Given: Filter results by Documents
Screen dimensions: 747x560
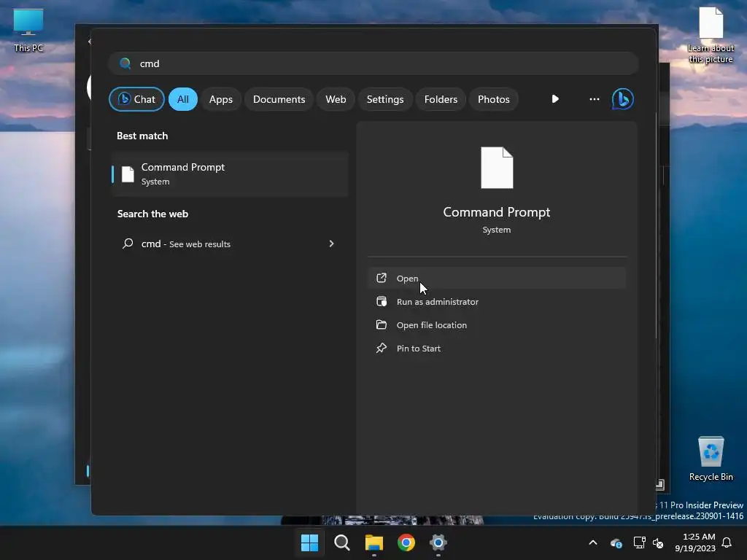Looking at the screenshot, I should point(279,99).
